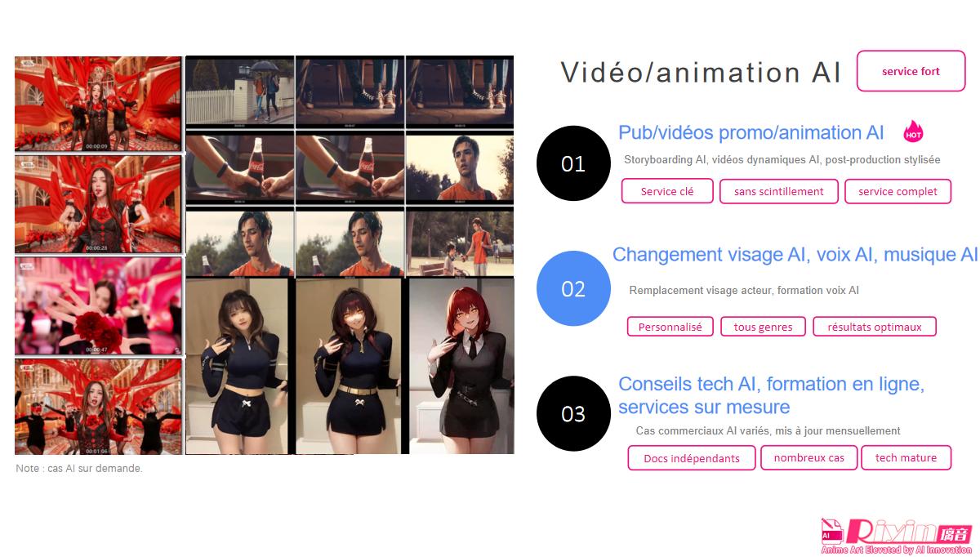Open "Pub/vidéos promo/animation AI" heading
The width and height of the screenshot is (980, 557).
pyautogui.click(x=751, y=132)
